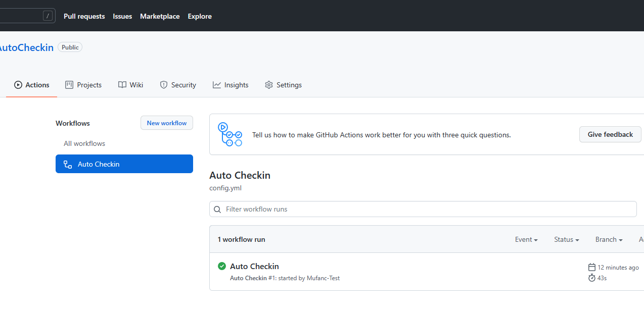Switch to the Projects tab
Viewport: 644px width, 313px height.
pos(83,85)
